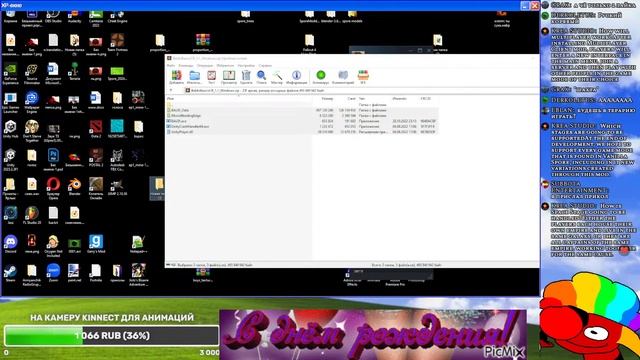Screen dimensions: 640x360
Task: Select the Oxygen Not Included desktop icon
Action: pyautogui.click(x=53, y=246)
